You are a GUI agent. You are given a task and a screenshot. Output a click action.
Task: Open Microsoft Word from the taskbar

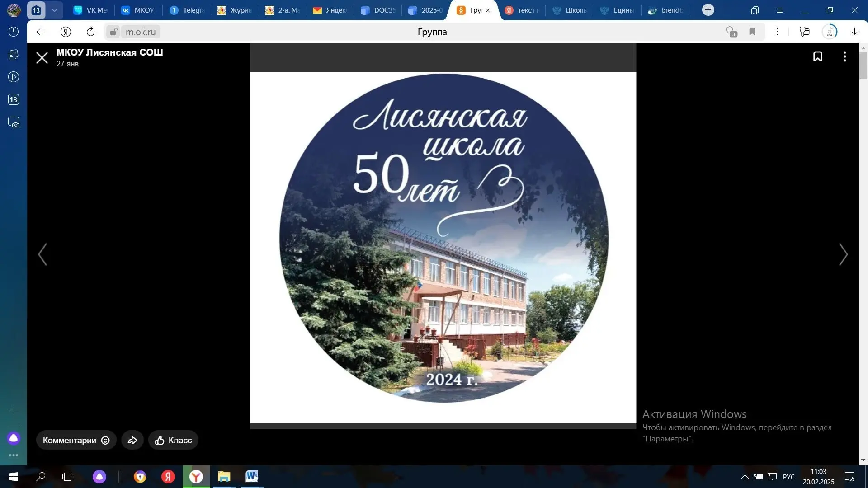point(252,476)
